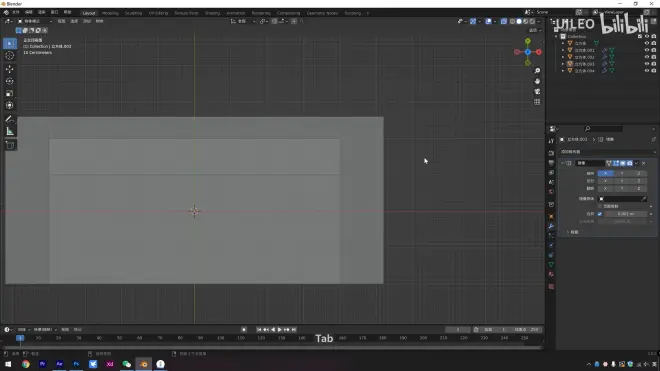Open the Object Mode dropdown

tap(35, 21)
